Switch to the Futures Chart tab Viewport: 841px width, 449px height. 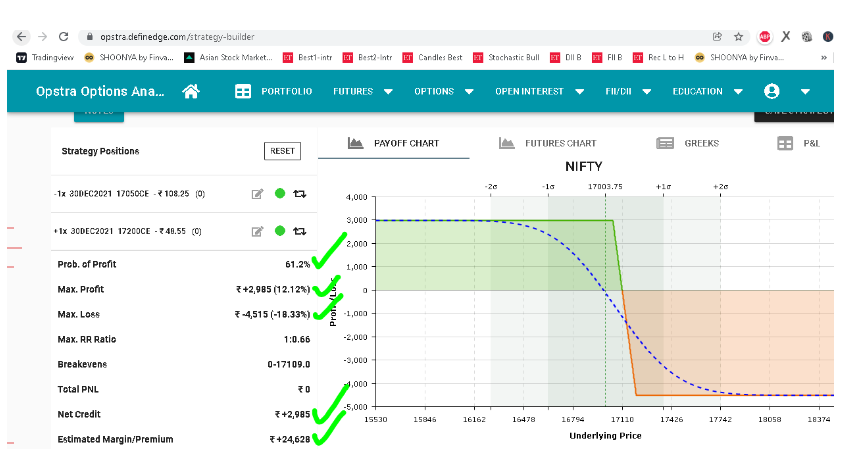tap(548, 143)
